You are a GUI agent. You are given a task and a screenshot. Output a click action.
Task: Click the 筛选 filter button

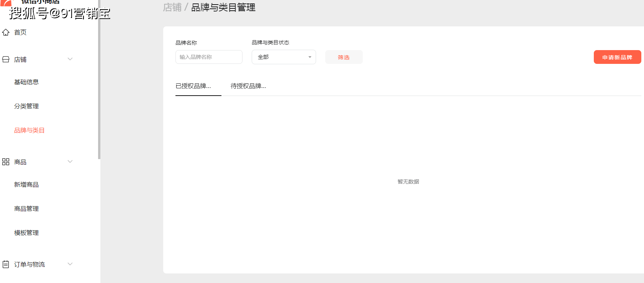pyautogui.click(x=344, y=57)
